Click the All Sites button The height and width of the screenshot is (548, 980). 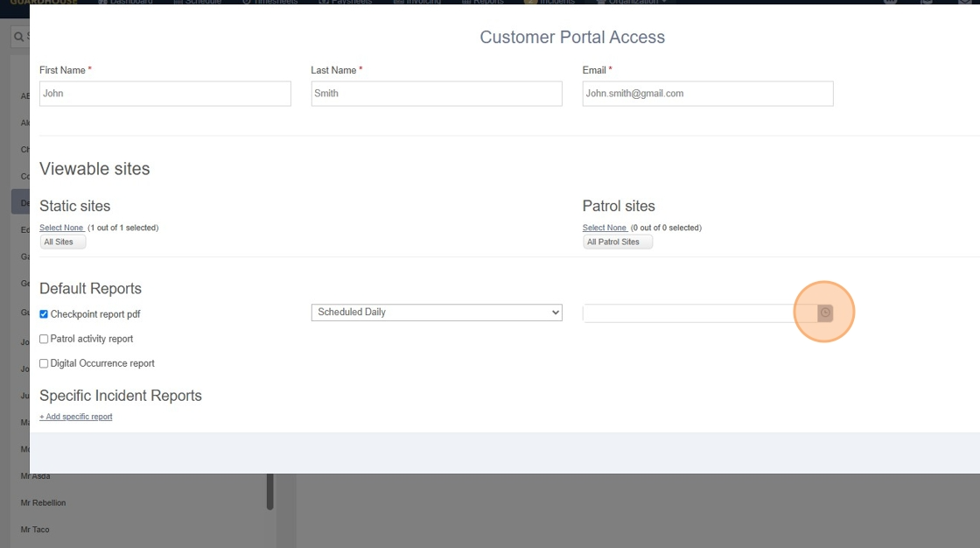point(62,242)
